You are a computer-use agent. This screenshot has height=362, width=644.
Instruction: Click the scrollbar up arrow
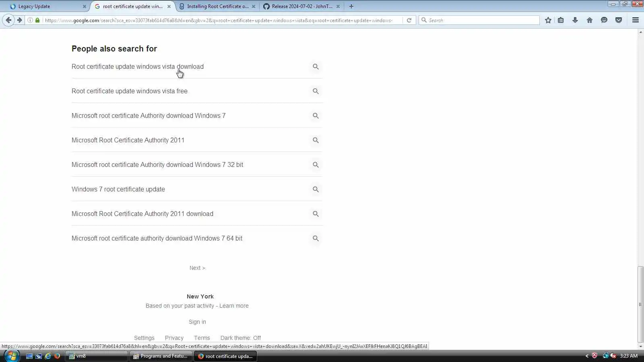[640, 31]
